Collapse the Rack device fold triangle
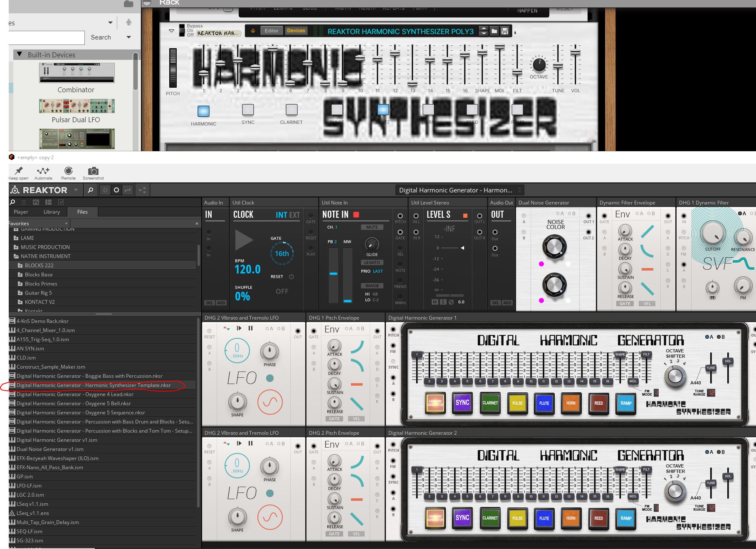Screen dimensions: 756x549 click(x=171, y=31)
